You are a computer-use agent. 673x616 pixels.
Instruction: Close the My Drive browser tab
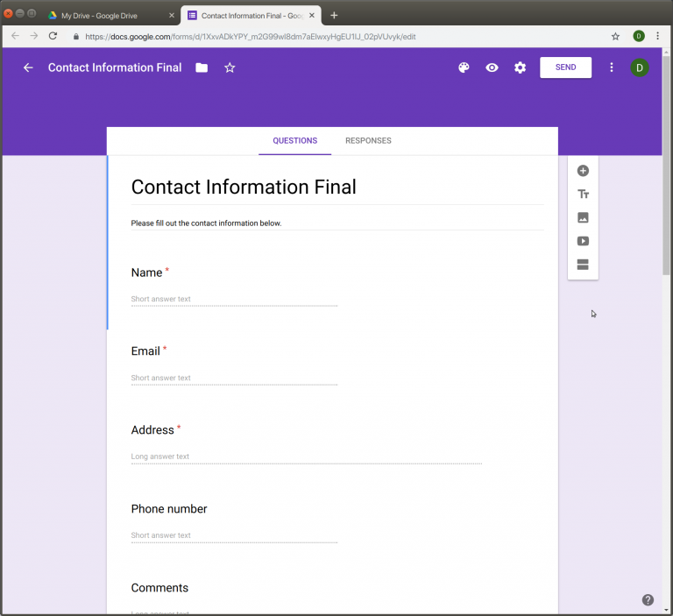click(172, 16)
